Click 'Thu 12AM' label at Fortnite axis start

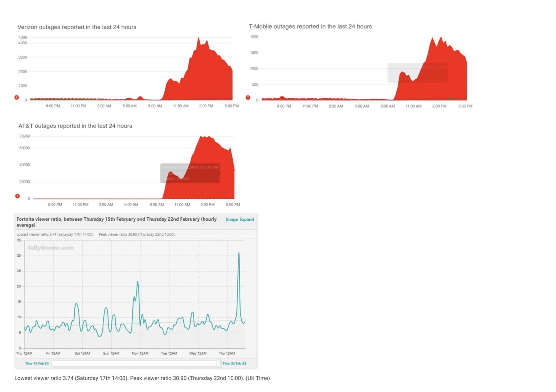pyautogui.click(x=24, y=353)
